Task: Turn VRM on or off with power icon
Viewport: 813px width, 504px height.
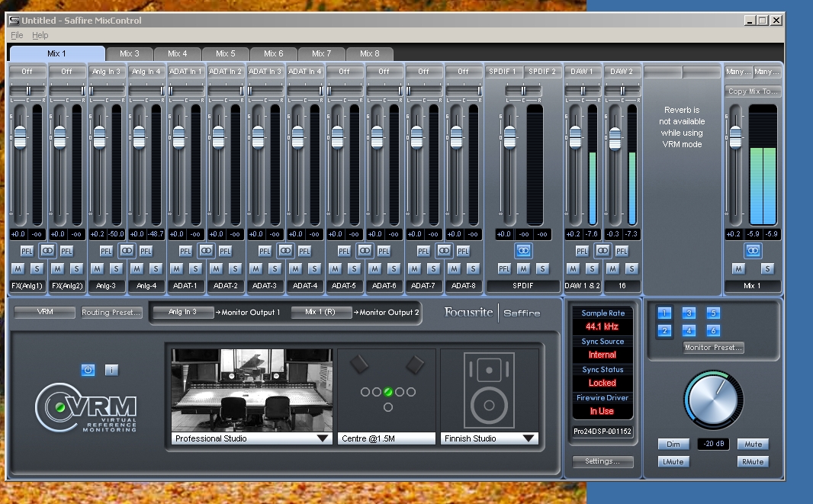Action: [88, 370]
